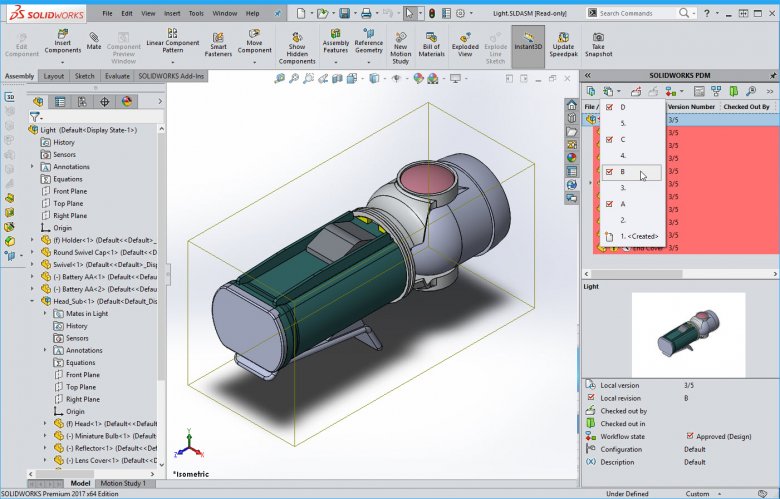Viewport: 780px width, 499px height.
Task: Switch to the Evaluate tab
Action: click(x=117, y=76)
